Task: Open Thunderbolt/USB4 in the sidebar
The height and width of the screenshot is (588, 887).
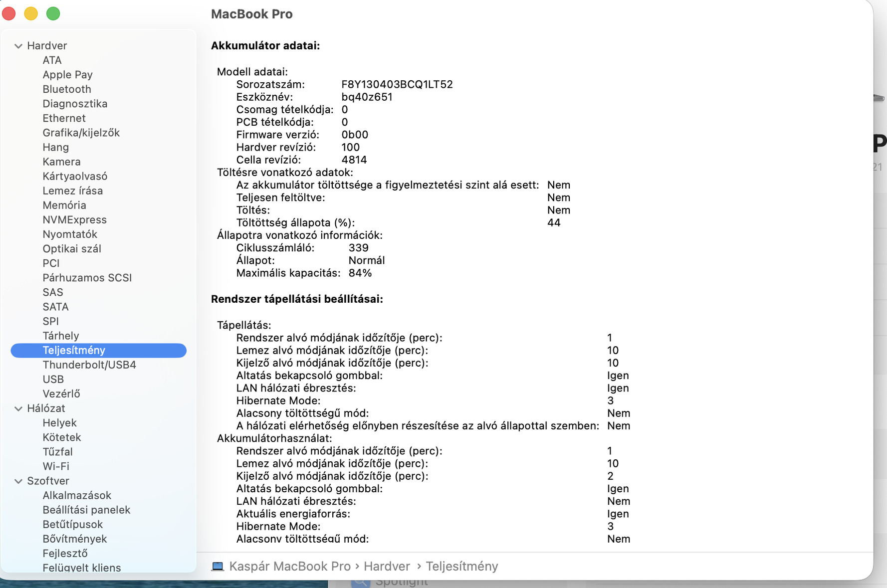Action: pos(89,365)
